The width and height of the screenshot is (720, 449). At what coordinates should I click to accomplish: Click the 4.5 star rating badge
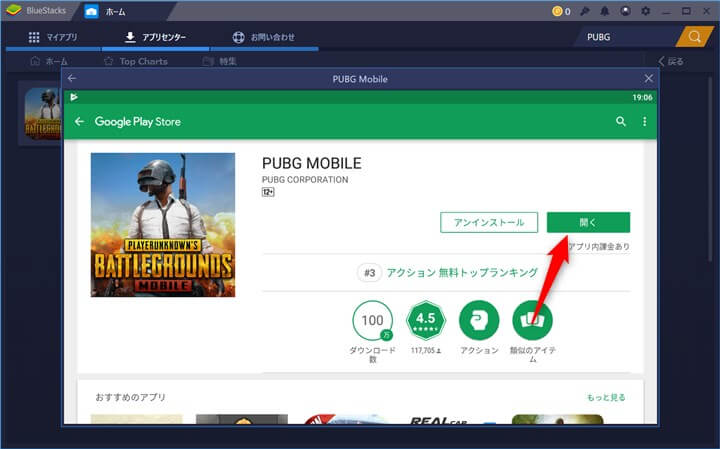coord(426,320)
